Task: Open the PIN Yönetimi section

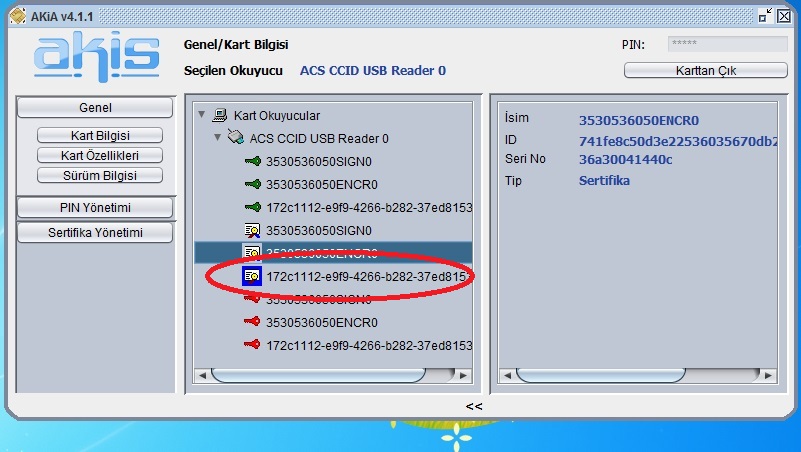Action: tap(95, 208)
